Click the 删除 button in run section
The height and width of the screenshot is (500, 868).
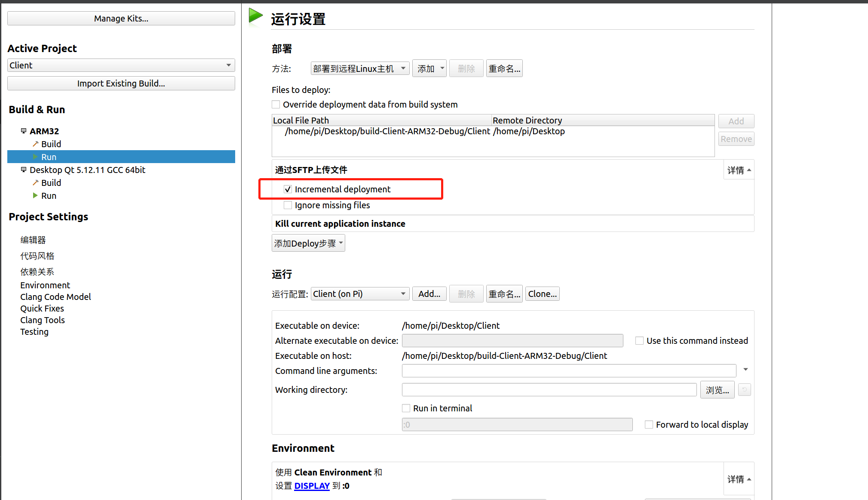(466, 294)
